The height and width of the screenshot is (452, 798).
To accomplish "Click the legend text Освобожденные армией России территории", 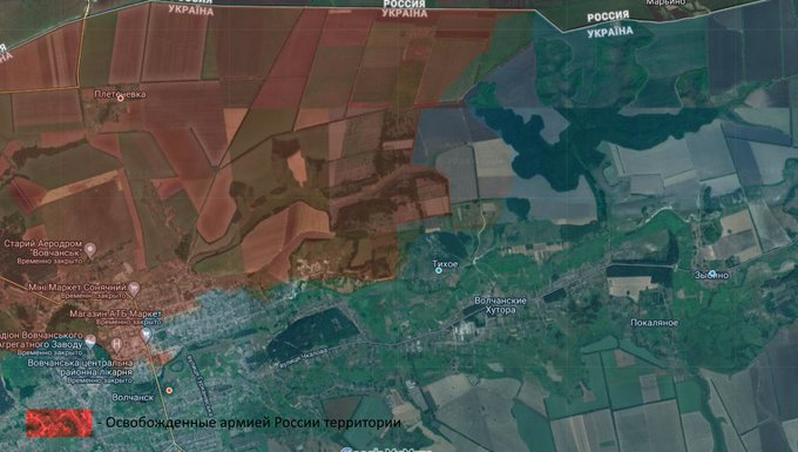I will [251, 423].
